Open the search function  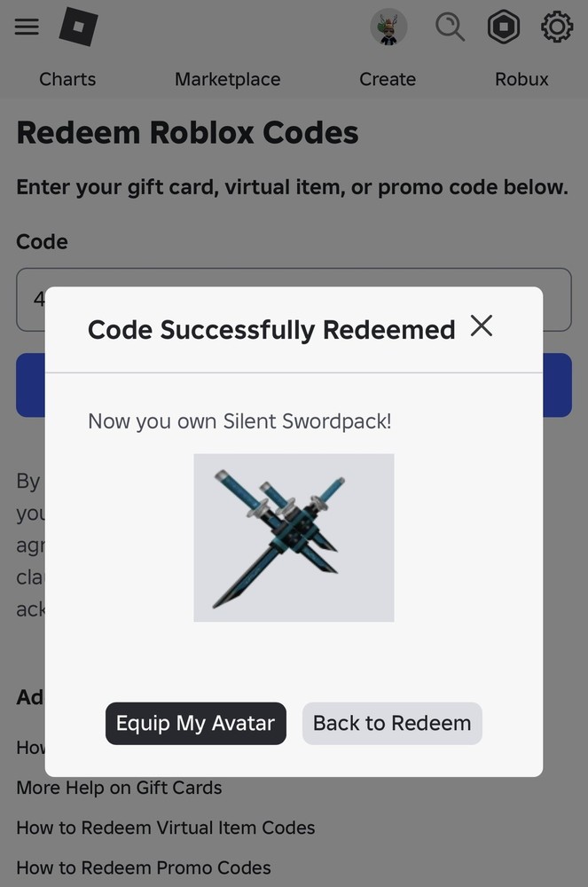(x=451, y=27)
